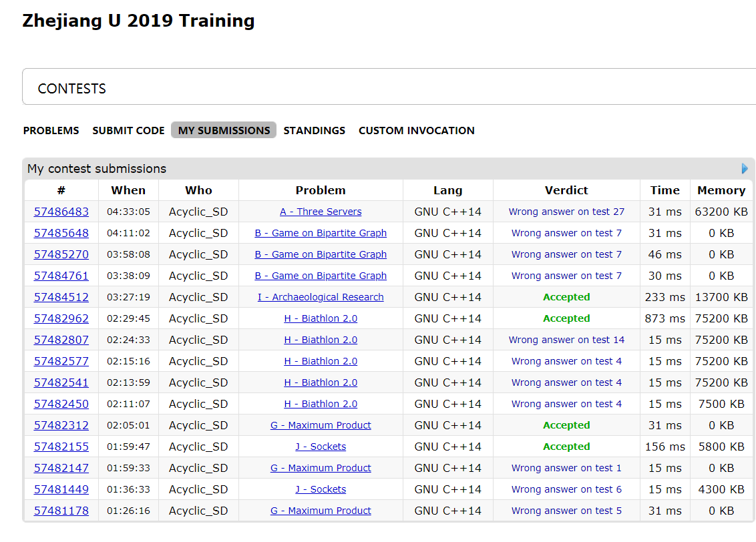Switch to SUBMIT CODE tab
The height and width of the screenshot is (542, 756).
coord(128,131)
